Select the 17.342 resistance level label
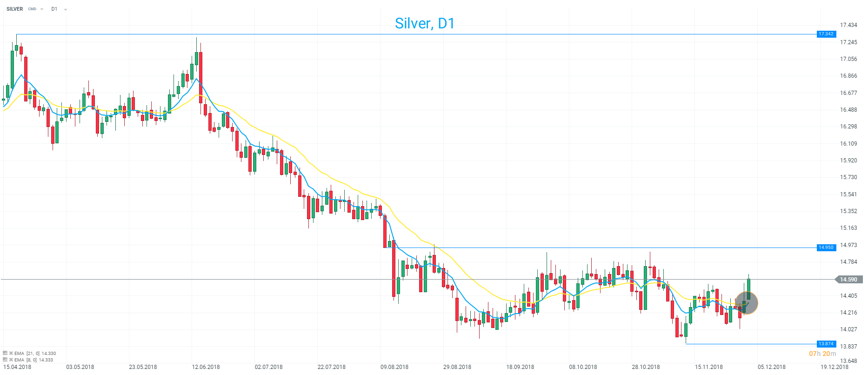This screenshot has height=375, width=868. point(826,34)
